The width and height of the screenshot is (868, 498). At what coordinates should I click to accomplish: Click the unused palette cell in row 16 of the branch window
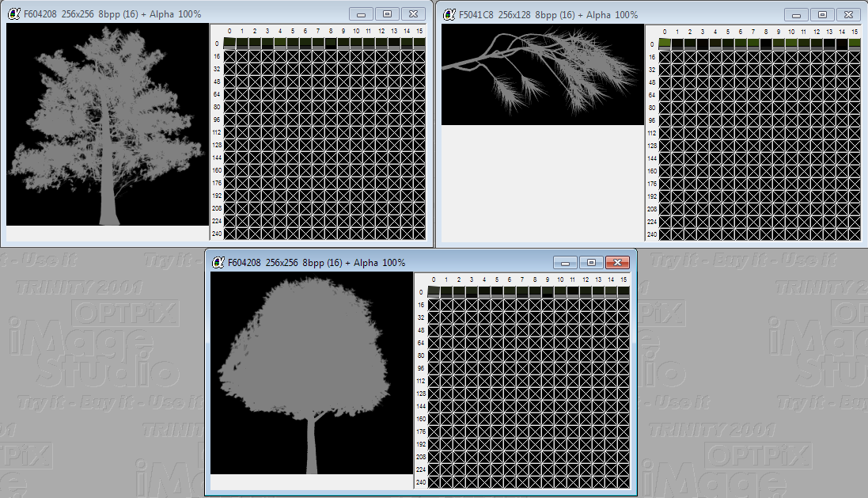[x=665, y=57]
